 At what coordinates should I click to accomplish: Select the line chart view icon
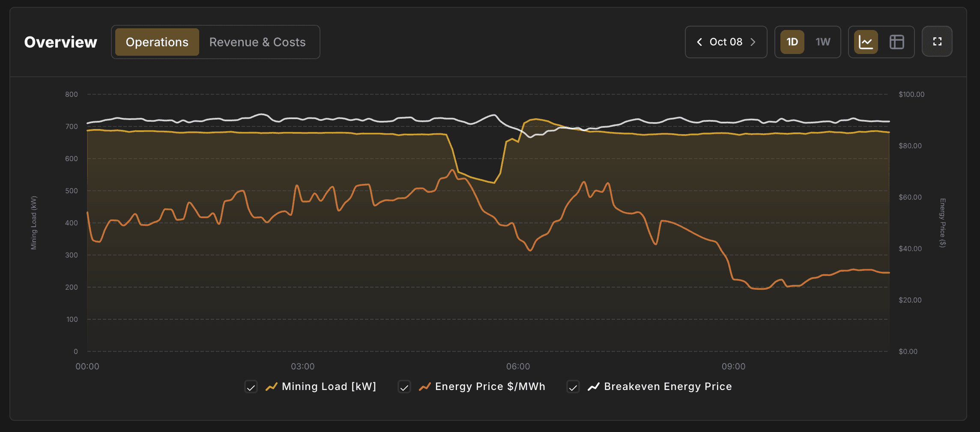point(866,42)
